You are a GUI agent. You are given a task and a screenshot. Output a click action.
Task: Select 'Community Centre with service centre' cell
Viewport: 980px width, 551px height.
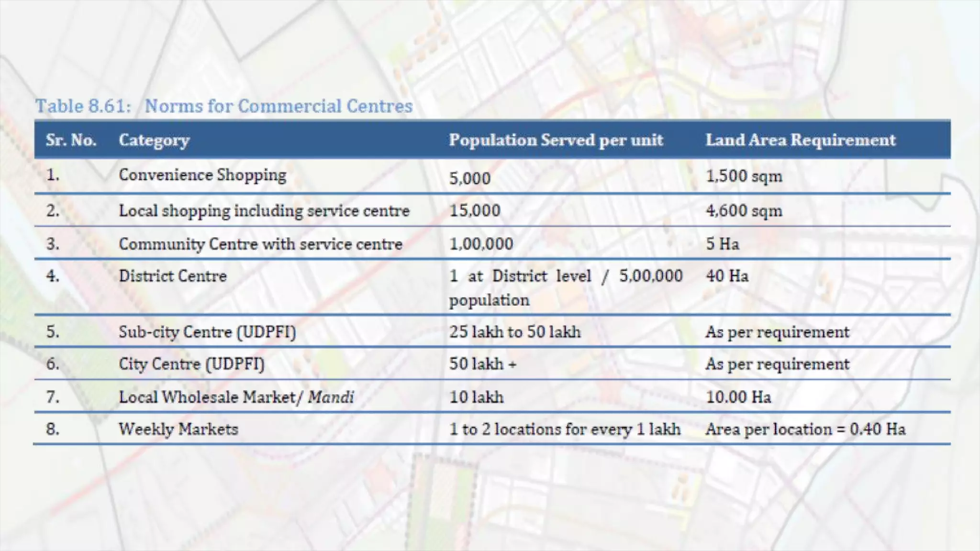tap(260, 244)
